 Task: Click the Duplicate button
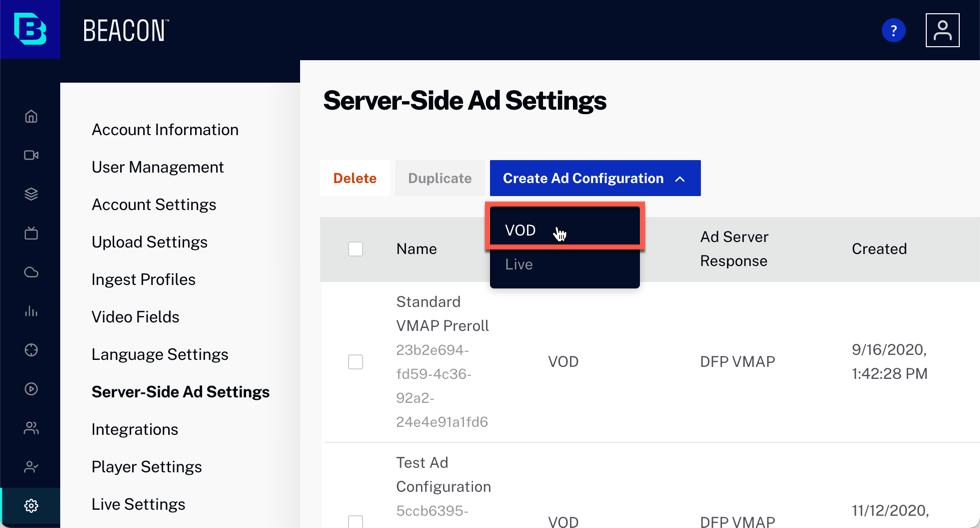[440, 178]
